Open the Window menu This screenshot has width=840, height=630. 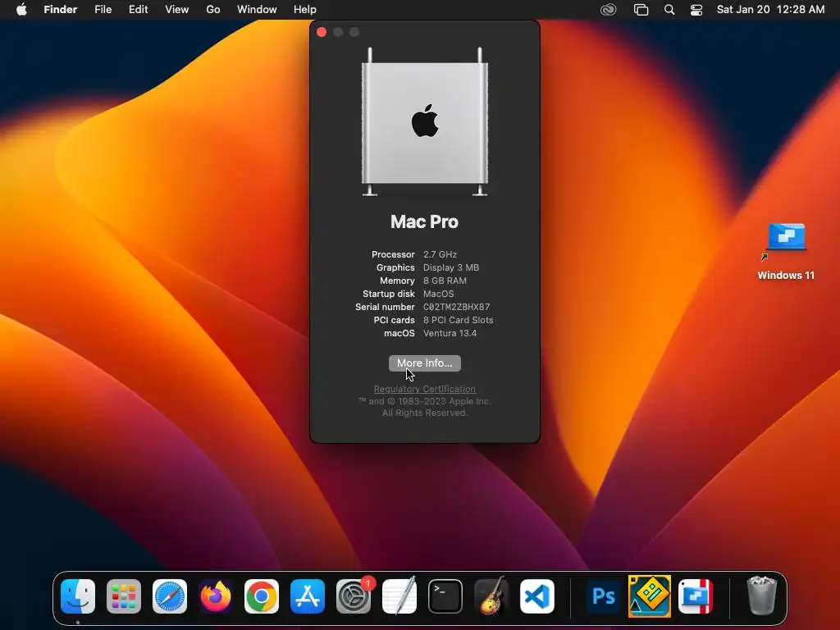(257, 10)
